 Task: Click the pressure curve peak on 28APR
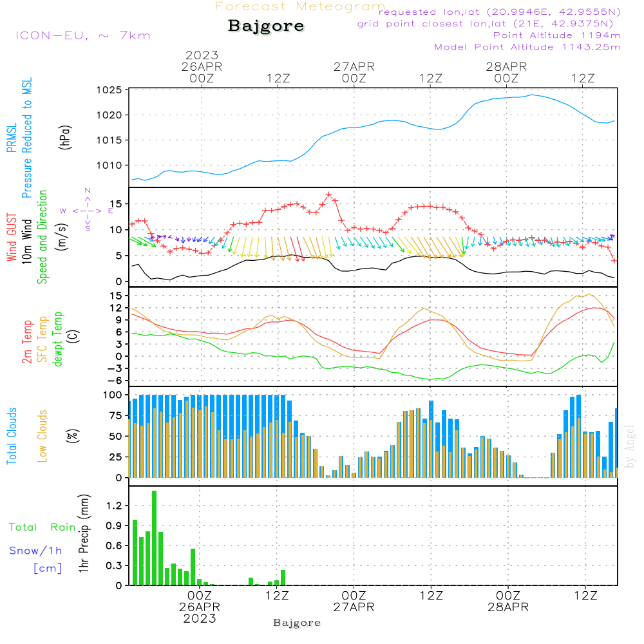point(533,95)
